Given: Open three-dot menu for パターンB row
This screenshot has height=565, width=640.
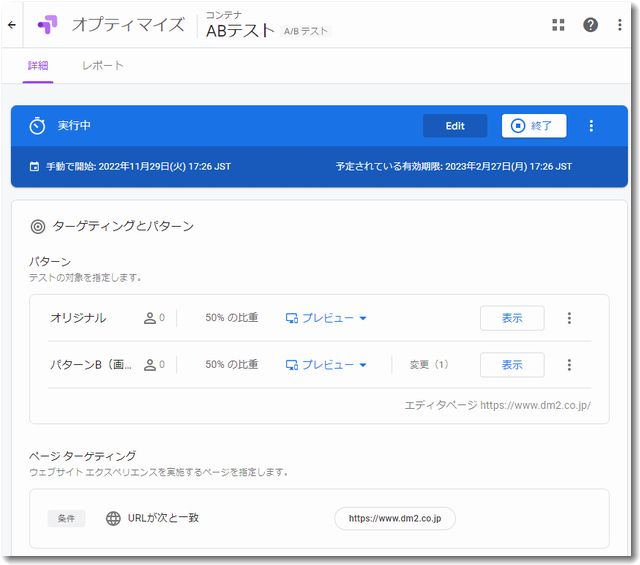Looking at the screenshot, I should [x=569, y=365].
